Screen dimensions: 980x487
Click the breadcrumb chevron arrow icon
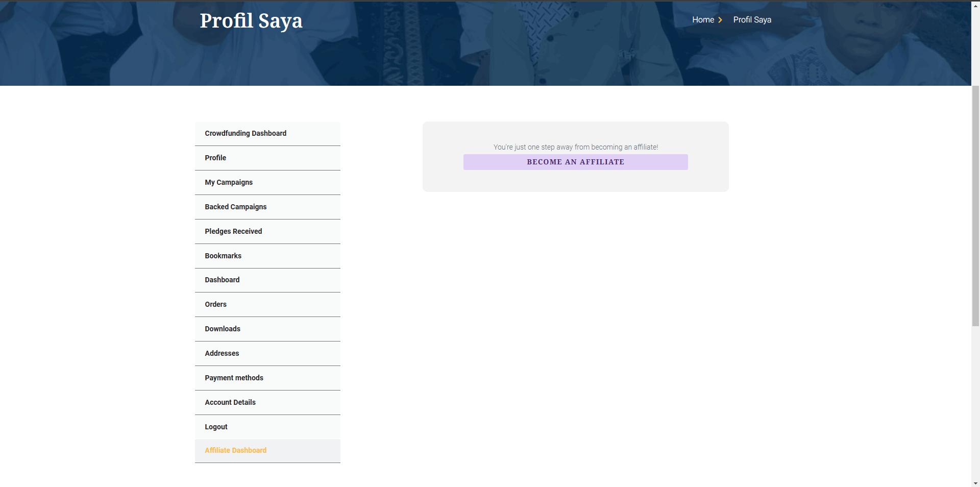(x=720, y=20)
